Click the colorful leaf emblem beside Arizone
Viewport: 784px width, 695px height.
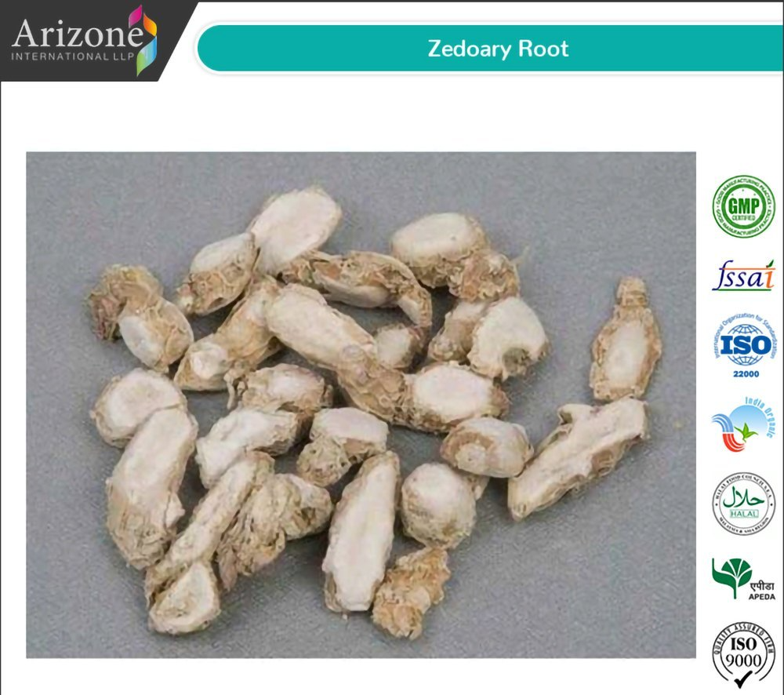[143, 40]
